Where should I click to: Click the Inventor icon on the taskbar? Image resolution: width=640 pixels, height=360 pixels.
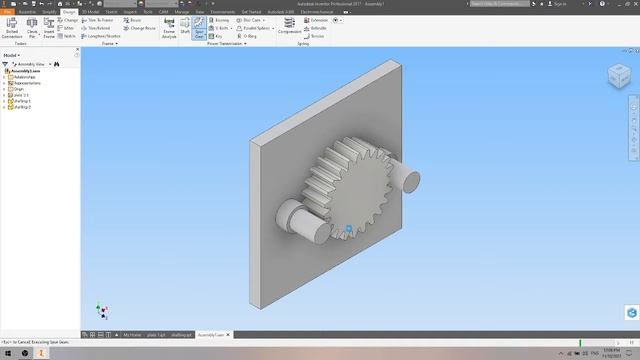[41, 353]
